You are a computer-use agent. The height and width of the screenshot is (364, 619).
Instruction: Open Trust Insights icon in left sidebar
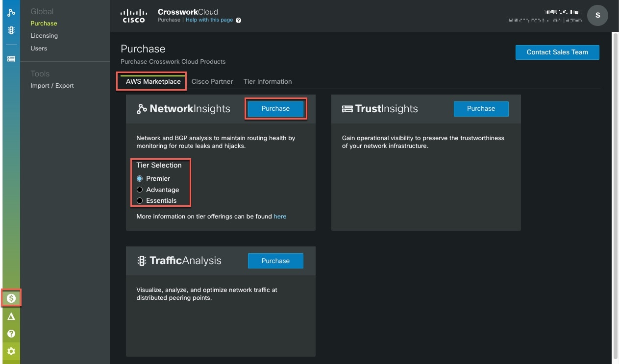click(x=11, y=59)
